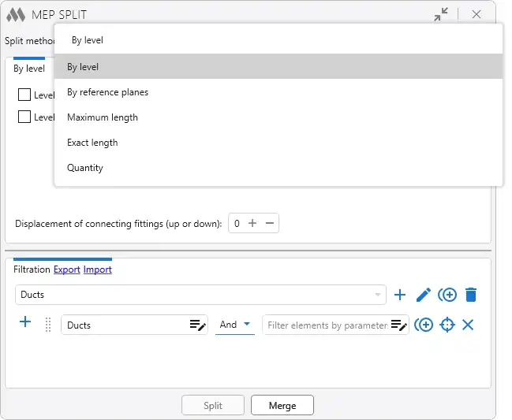The image size is (512, 420).
Task: Choose Exact length split method
Action: pyautogui.click(x=278, y=143)
